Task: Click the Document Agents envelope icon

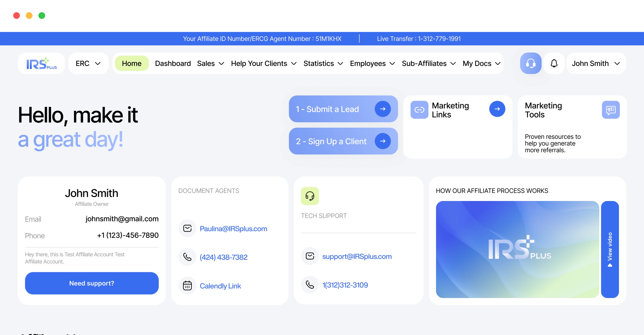Action: 187,228
